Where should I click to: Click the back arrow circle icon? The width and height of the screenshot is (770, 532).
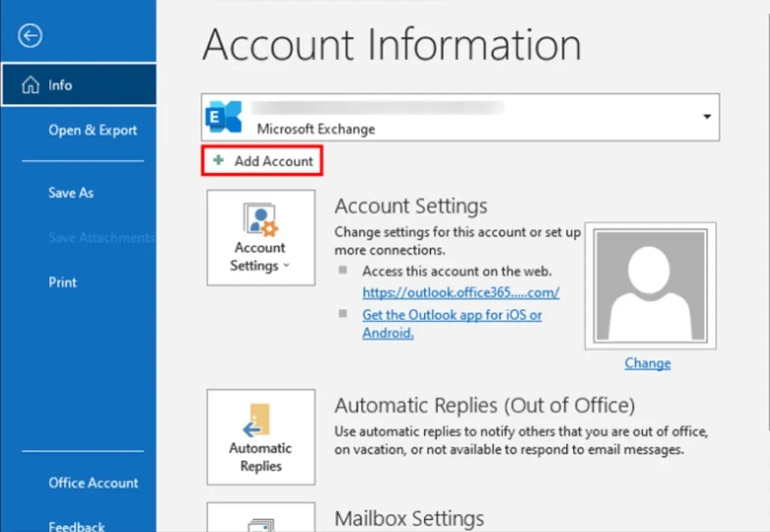click(x=30, y=35)
